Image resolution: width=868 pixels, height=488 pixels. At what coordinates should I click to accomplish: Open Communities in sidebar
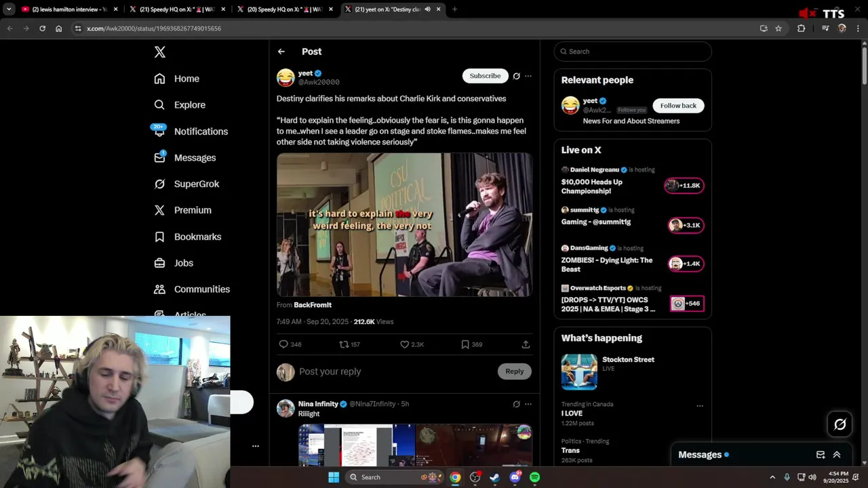click(192, 289)
